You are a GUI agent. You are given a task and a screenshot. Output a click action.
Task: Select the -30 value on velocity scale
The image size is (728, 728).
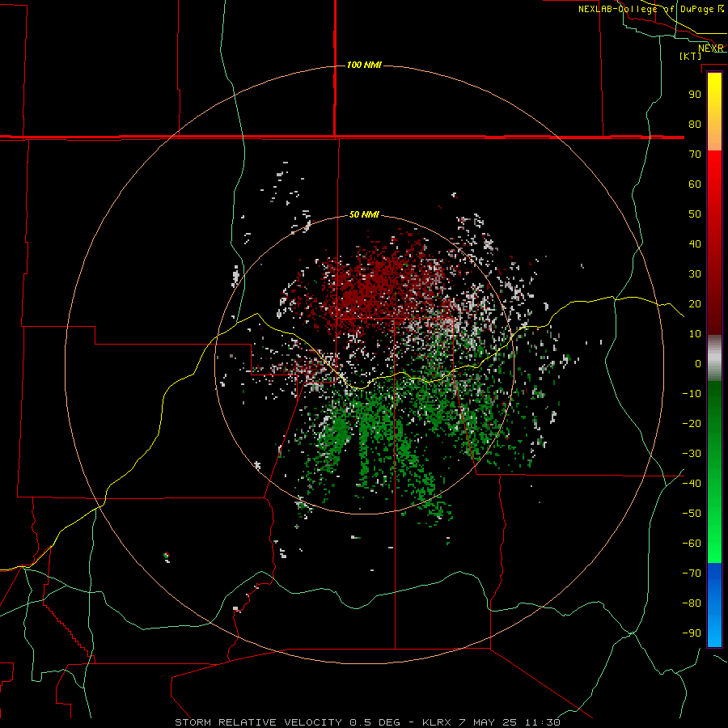692,454
